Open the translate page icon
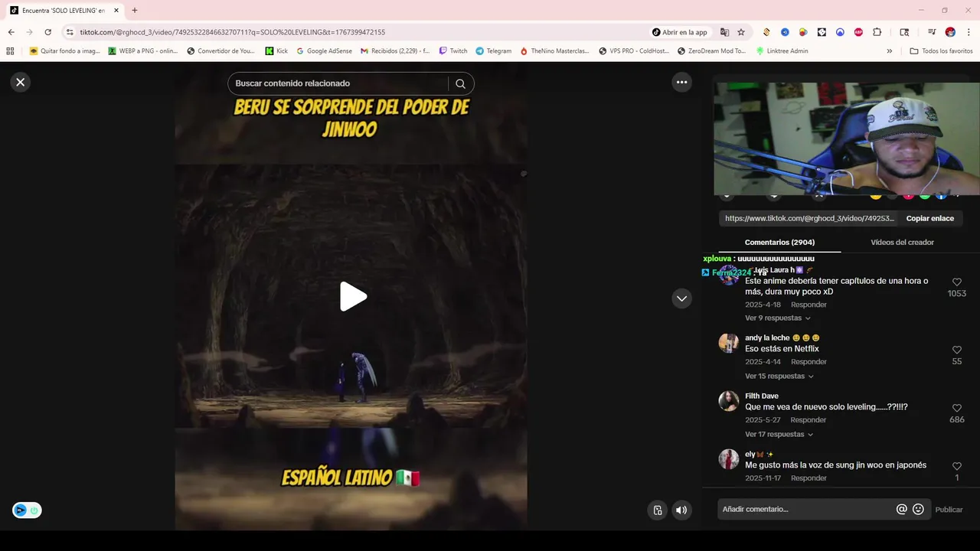The width and height of the screenshot is (980, 551). (x=724, y=32)
